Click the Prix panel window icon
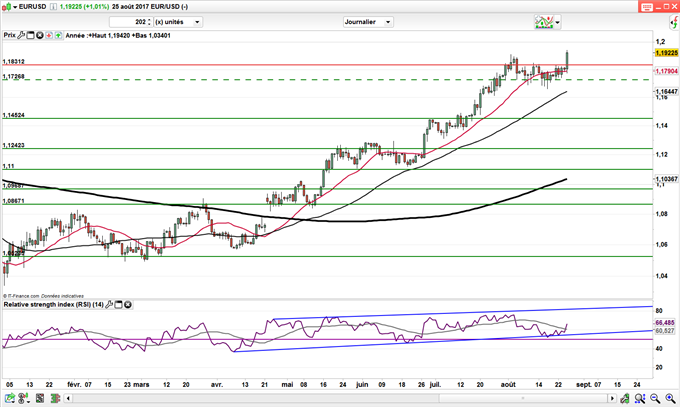The height and width of the screenshot is (407, 680). (x=30, y=35)
